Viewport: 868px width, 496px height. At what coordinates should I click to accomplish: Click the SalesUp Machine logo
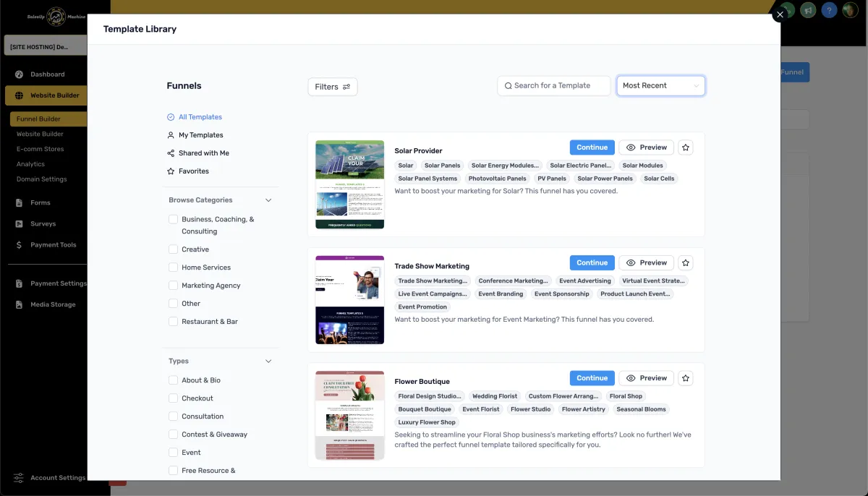[56, 17]
